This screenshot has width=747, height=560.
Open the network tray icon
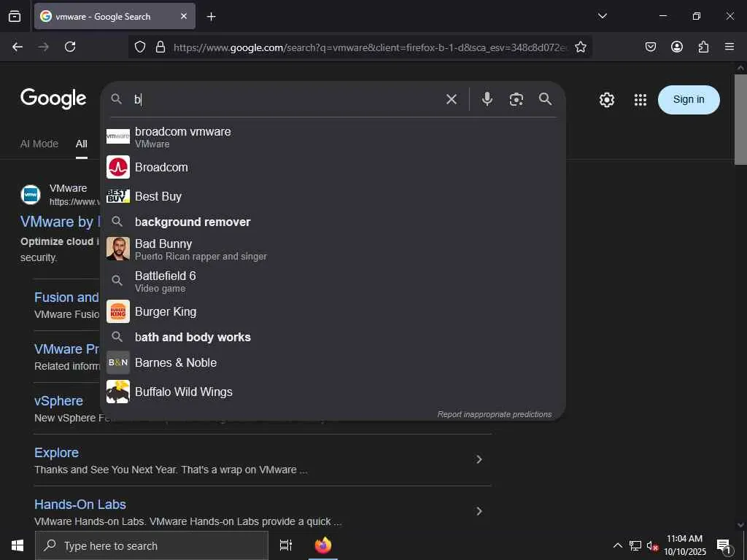635,545
